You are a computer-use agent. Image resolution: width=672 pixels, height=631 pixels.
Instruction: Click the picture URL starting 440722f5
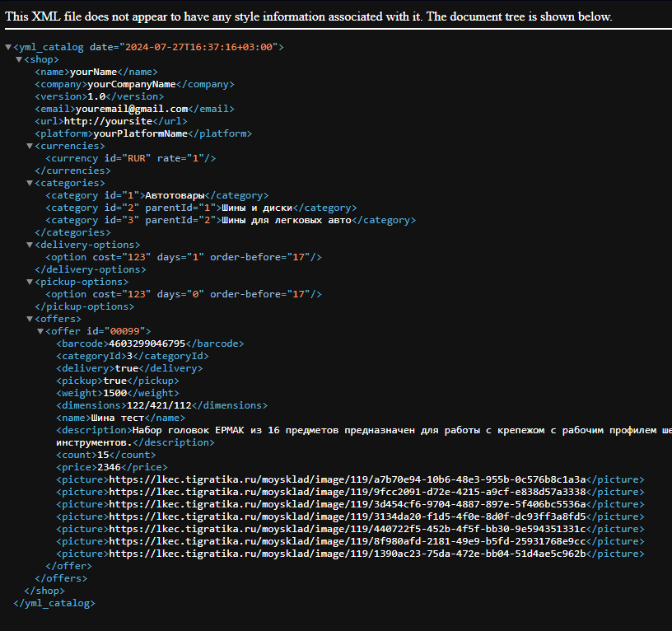[x=348, y=529]
